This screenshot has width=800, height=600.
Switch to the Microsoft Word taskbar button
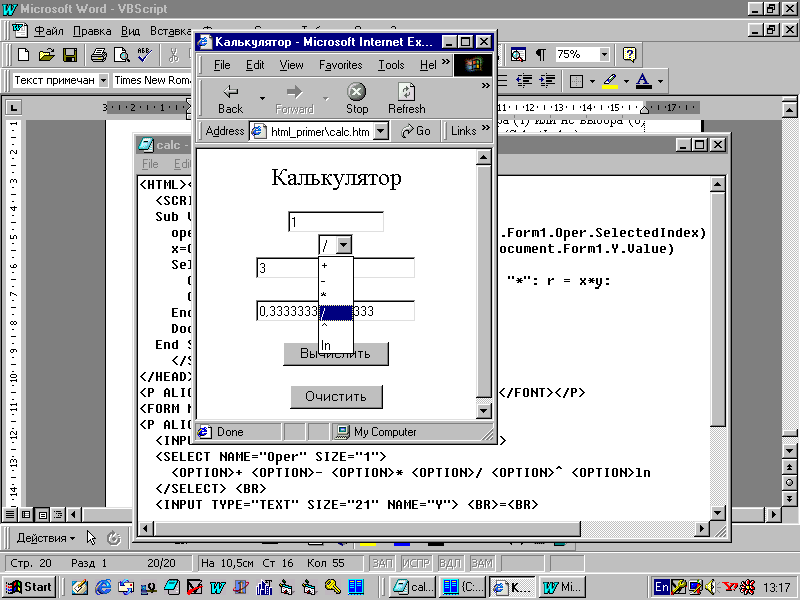click(x=562, y=587)
